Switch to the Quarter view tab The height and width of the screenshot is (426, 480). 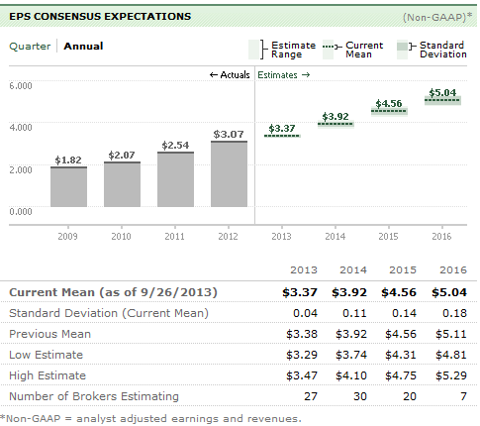point(30,46)
